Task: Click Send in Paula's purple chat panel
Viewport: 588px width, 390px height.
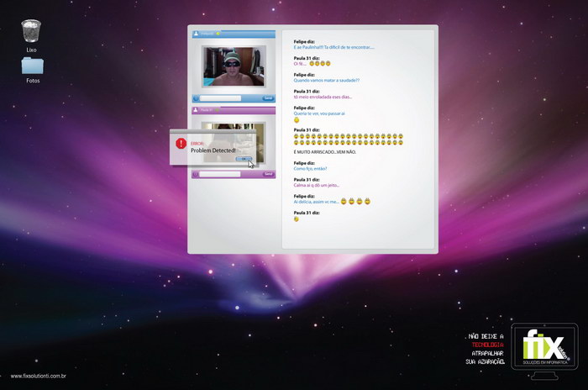Action: click(268, 174)
